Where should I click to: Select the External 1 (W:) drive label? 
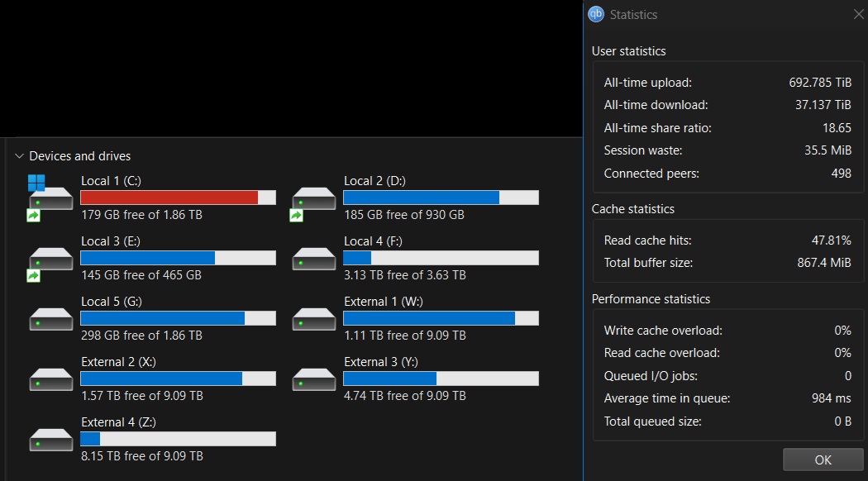[383, 302]
